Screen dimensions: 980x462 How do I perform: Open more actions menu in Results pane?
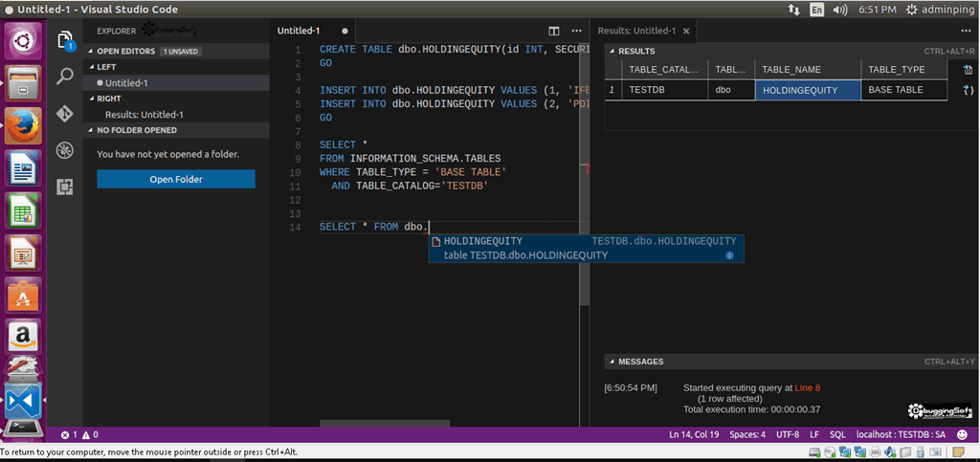(x=969, y=31)
